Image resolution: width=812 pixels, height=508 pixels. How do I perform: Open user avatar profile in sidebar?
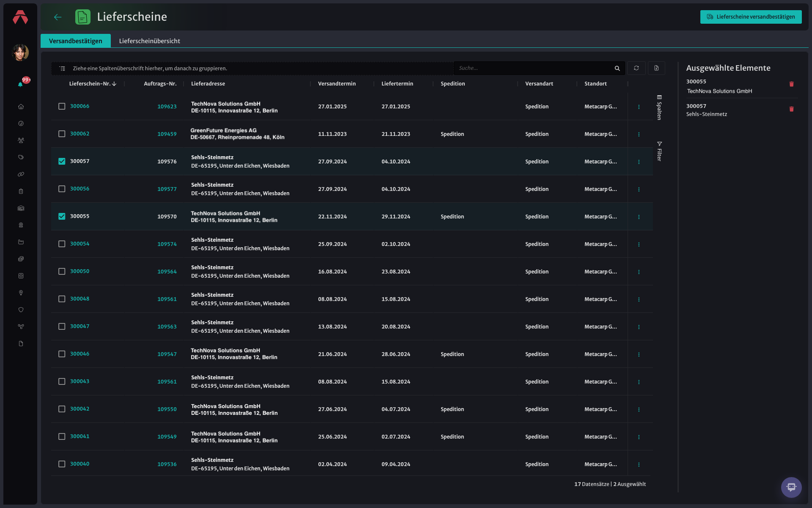coord(20,52)
